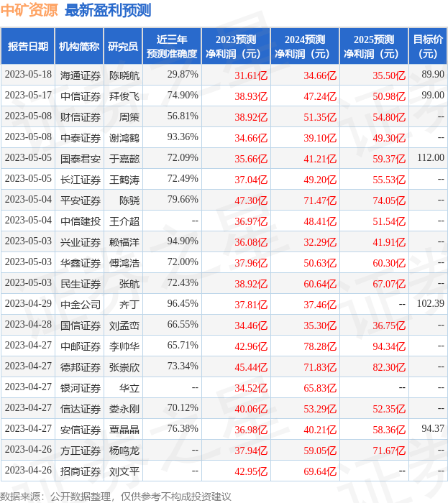Click accuracy value 94.90%
The height and width of the screenshot is (503, 448).
[183, 241]
